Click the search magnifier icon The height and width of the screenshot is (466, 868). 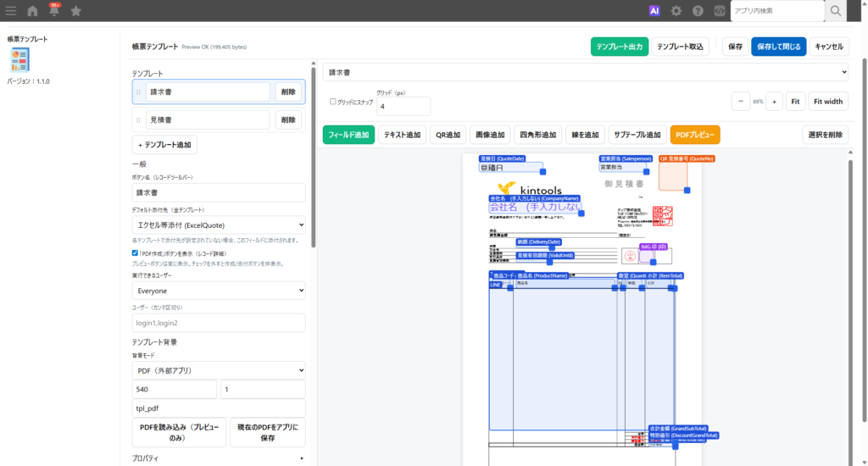[835, 11]
